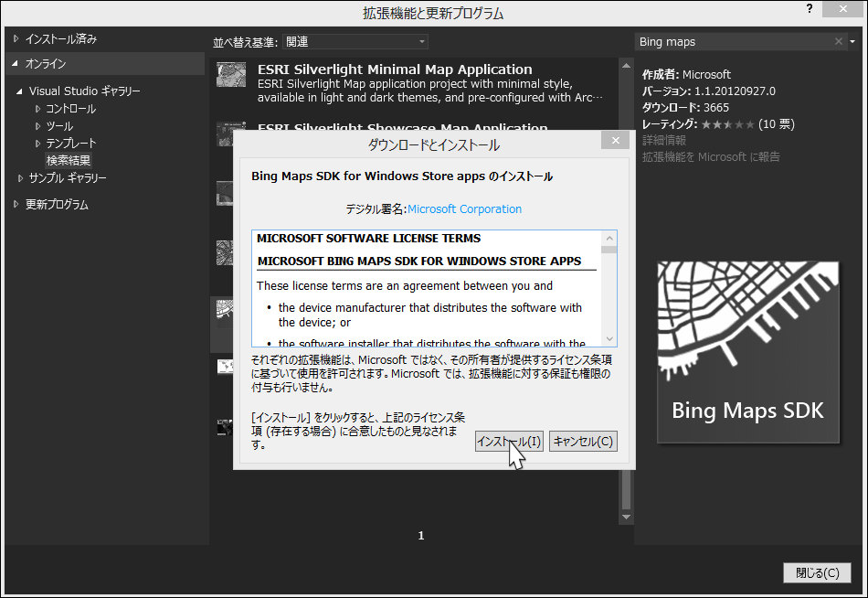The width and height of the screenshot is (868, 598).
Task: Expand the インストール済み category
Action: click(16, 38)
